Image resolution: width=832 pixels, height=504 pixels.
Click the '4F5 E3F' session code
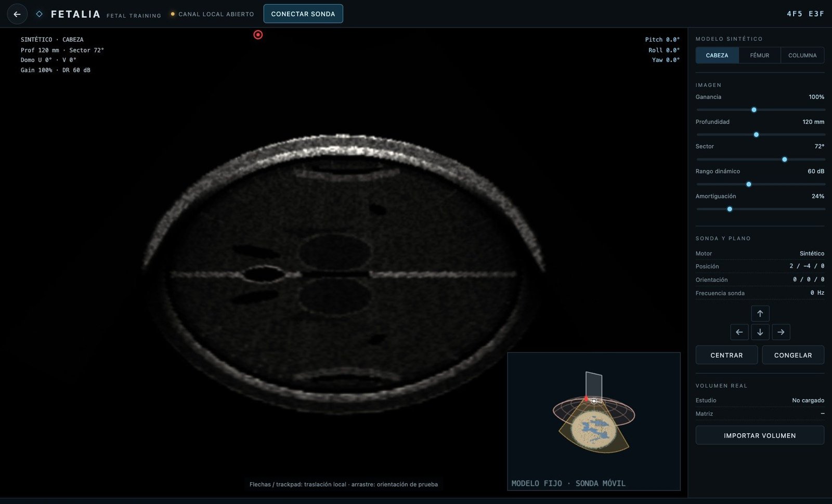point(805,14)
